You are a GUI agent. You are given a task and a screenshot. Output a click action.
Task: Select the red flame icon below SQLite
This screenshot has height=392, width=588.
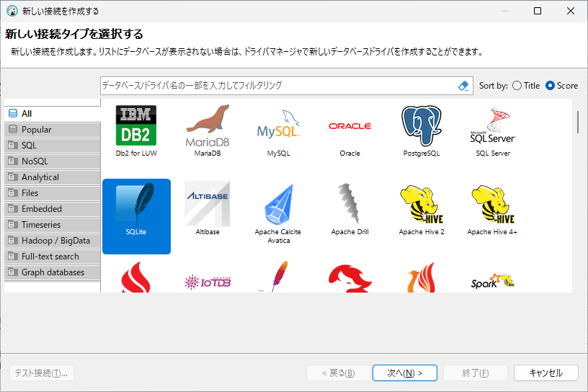[135, 277]
